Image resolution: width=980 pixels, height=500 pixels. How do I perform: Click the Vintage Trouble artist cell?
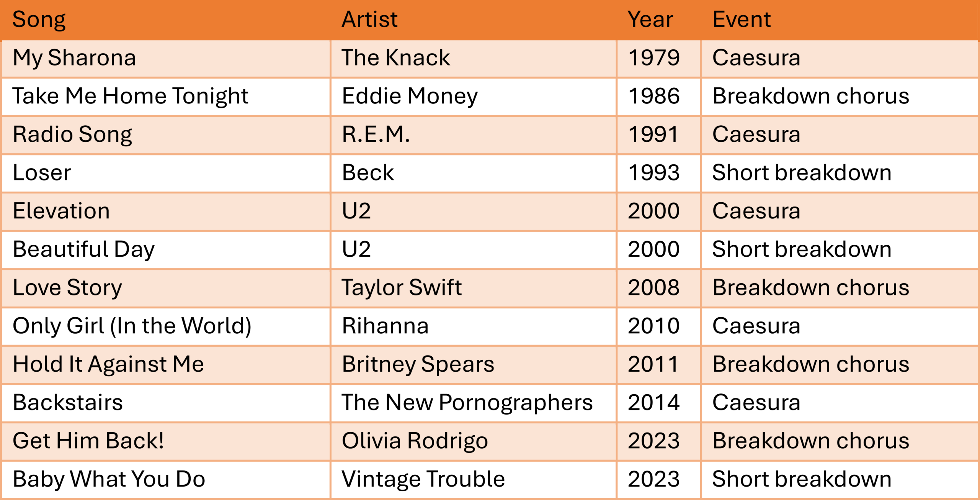point(474,480)
